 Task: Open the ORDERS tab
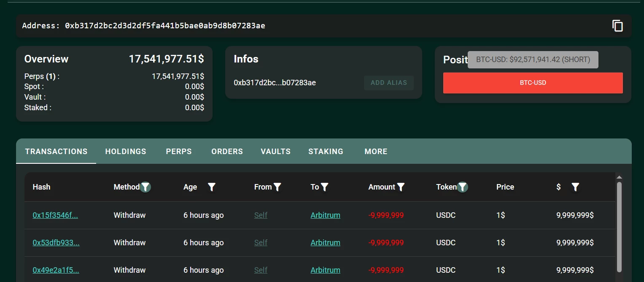click(227, 151)
